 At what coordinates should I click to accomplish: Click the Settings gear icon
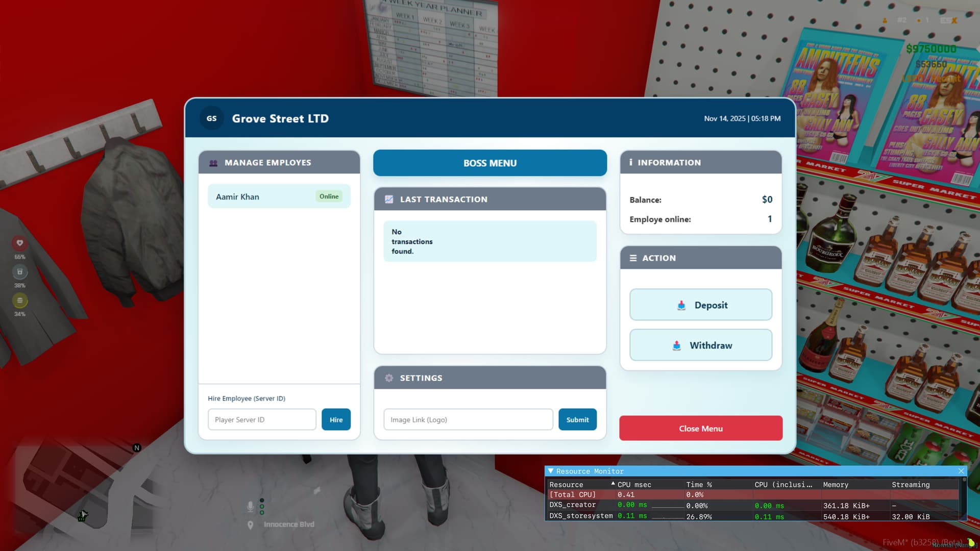[389, 378]
